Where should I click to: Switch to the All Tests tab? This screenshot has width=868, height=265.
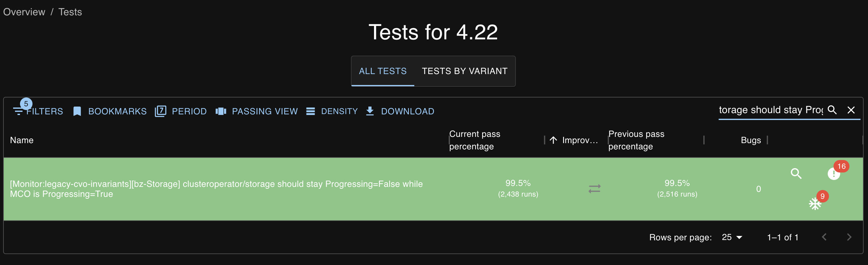pos(382,71)
